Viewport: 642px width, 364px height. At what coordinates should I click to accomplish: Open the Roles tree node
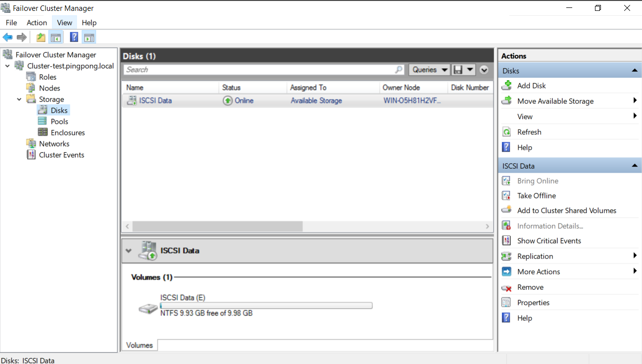48,77
